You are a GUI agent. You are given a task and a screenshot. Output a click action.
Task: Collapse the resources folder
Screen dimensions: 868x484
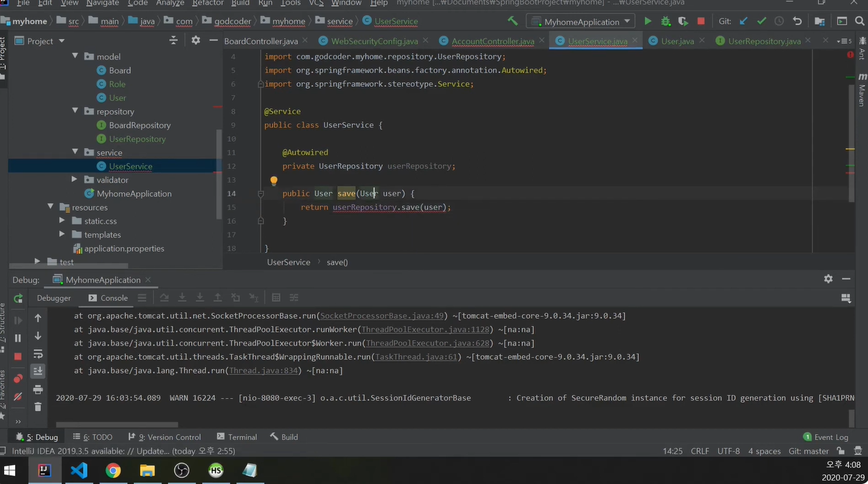point(51,207)
